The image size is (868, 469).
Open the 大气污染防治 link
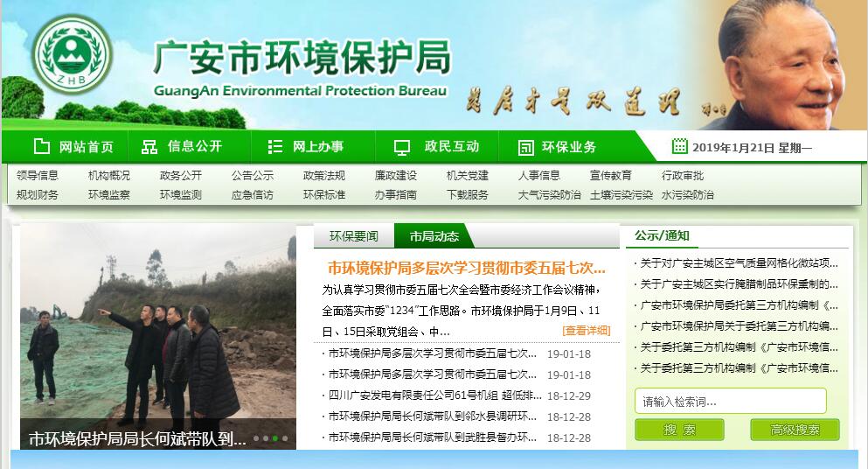tap(549, 195)
